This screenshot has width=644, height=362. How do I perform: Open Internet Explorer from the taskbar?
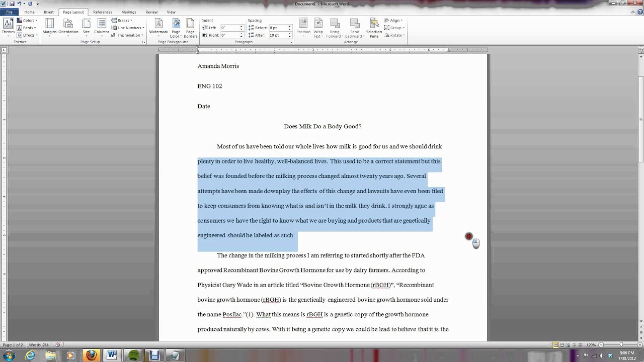pos(30,355)
